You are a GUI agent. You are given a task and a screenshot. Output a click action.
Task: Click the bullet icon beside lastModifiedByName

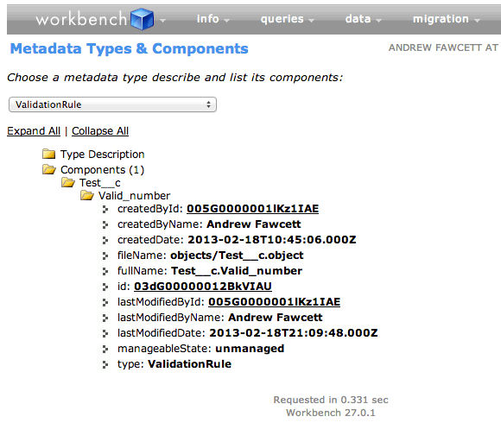[105, 319]
